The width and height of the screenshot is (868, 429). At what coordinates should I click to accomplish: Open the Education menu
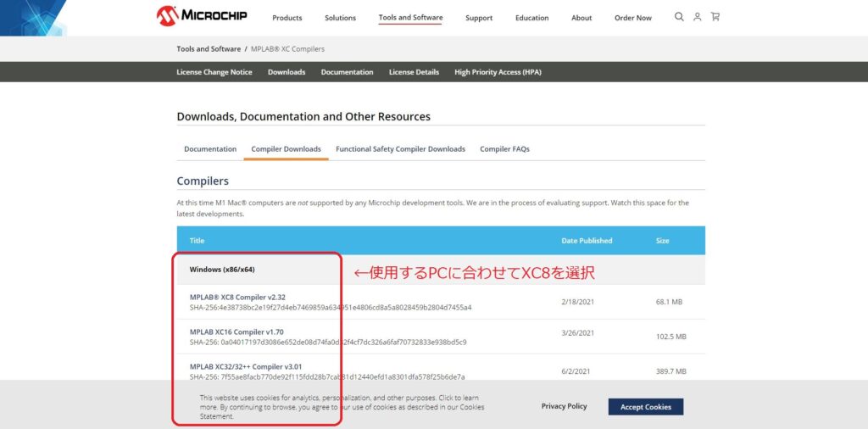532,18
